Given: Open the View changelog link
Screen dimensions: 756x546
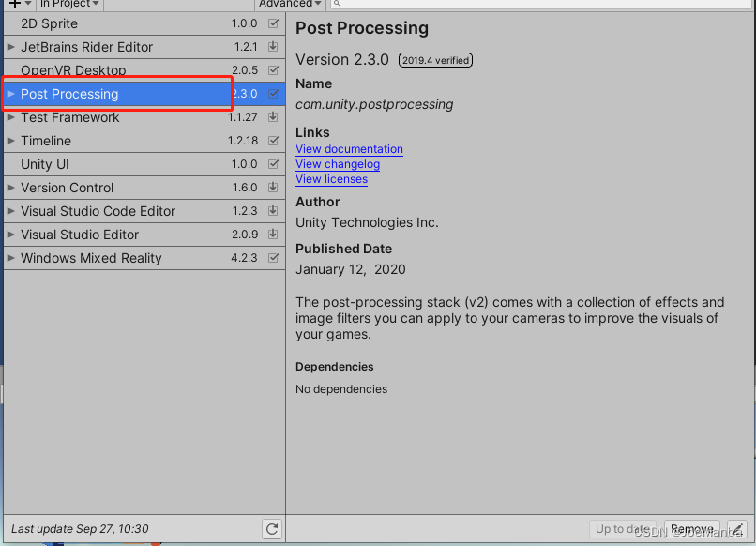Looking at the screenshot, I should (337, 164).
